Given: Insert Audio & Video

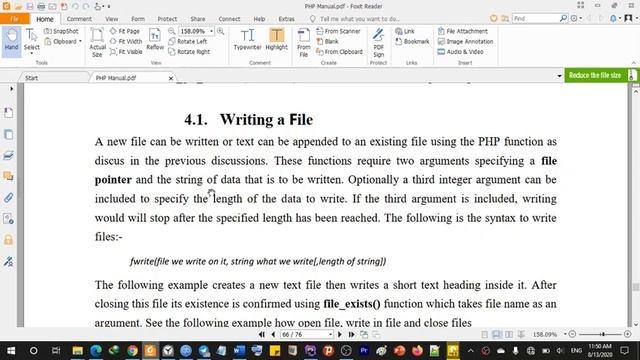Looking at the screenshot, I should click(x=461, y=52).
